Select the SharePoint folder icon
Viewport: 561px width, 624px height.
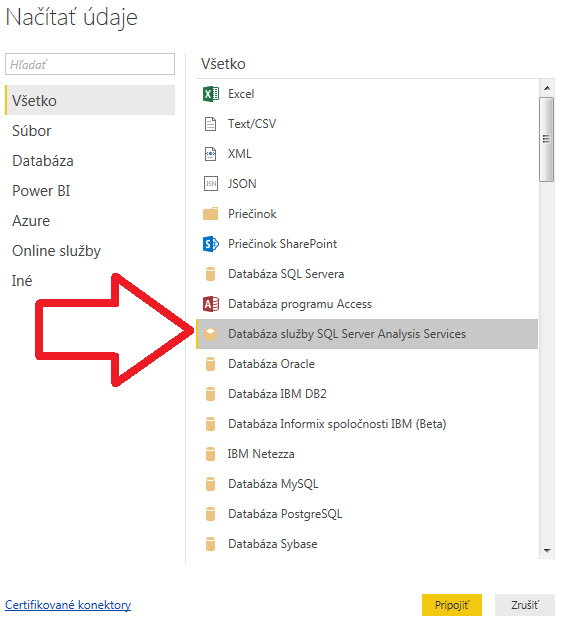pyautogui.click(x=210, y=244)
